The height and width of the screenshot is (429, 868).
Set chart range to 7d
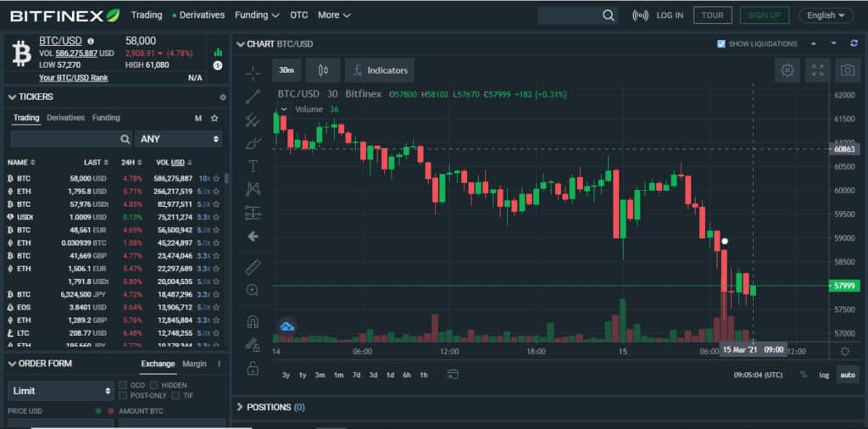coord(357,375)
